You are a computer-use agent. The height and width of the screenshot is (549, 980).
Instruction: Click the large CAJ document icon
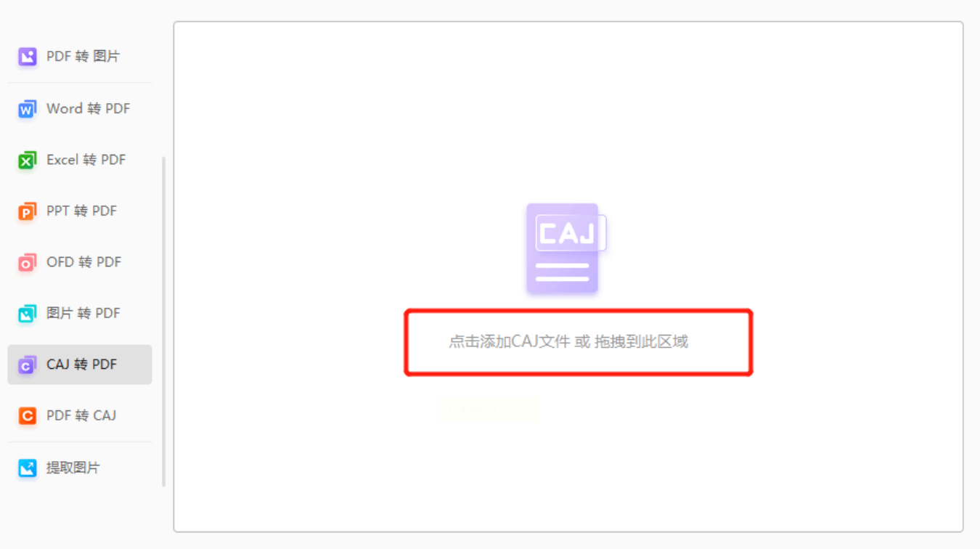pyautogui.click(x=565, y=248)
